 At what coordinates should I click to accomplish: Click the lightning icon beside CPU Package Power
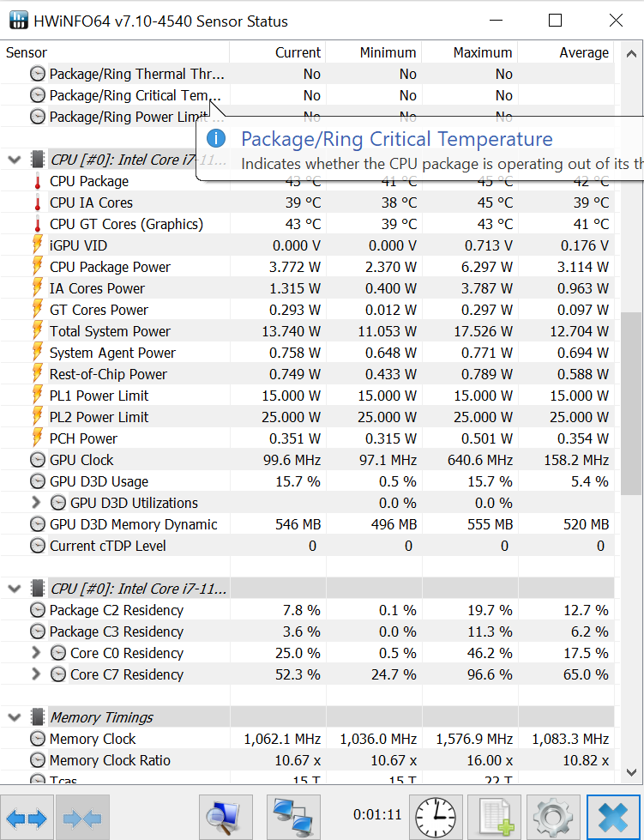[x=37, y=267]
